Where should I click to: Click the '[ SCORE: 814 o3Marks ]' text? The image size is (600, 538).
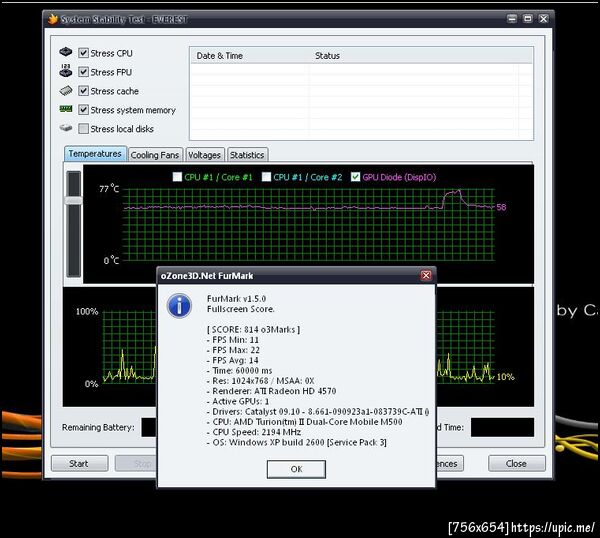(x=253, y=329)
